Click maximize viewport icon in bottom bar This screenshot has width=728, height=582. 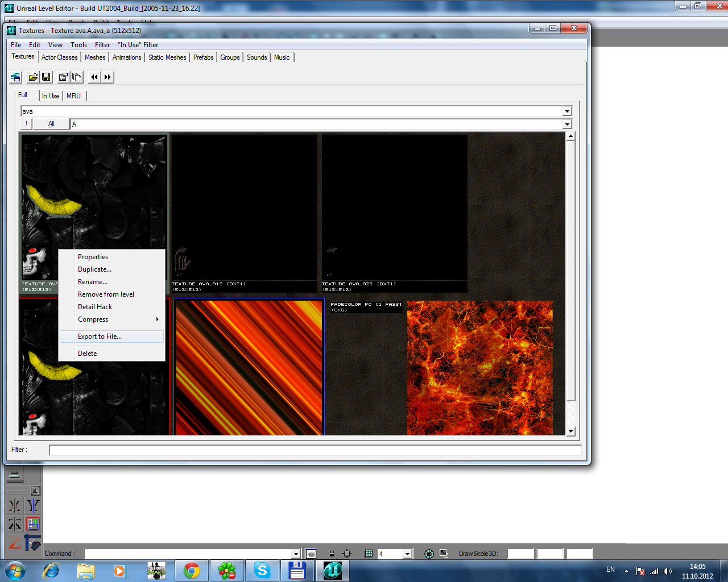[x=444, y=553]
